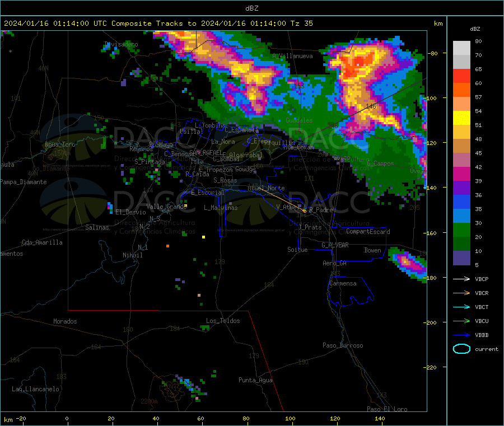Image resolution: width=504 pixels, height=426 pixels.
Task: Click the 'El_Desvio' map label
Action: coord(130,212)
